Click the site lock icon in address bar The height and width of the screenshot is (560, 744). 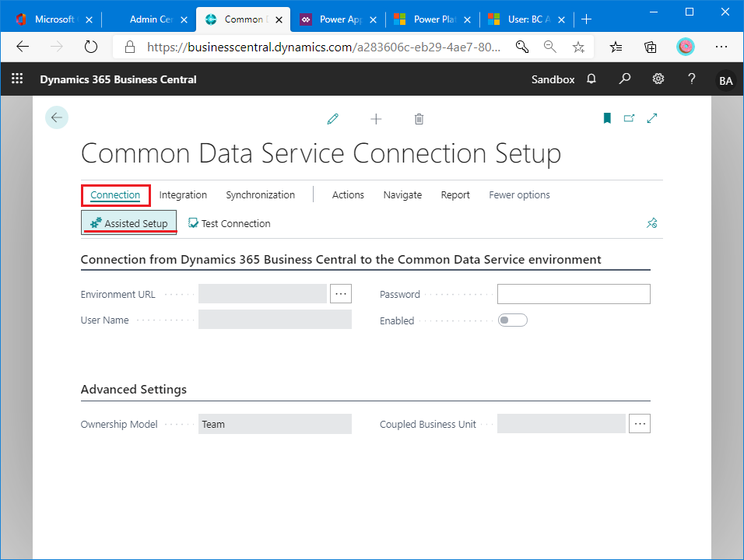tap(129, 47)
